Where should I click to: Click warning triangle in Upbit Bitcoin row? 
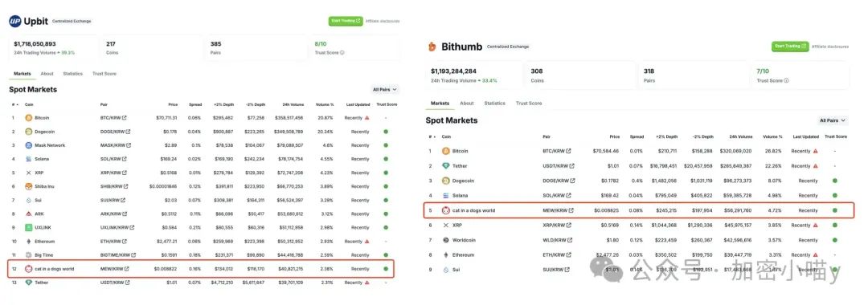coord(367,118)
